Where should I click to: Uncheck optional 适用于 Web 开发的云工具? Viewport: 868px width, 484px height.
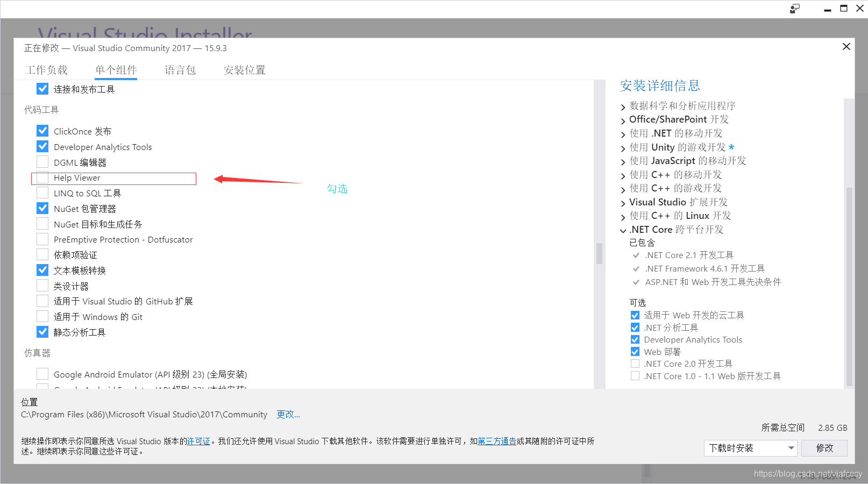coord(635,315)
